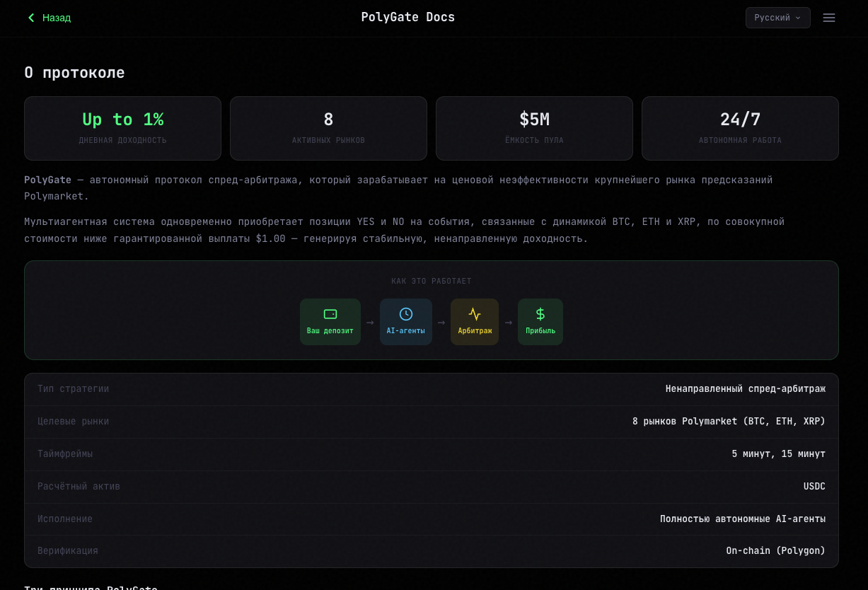Click the АКТИВНЫХ РЫНКОВ caption
This screenshot has height=590, width=868.
[328, 141]
